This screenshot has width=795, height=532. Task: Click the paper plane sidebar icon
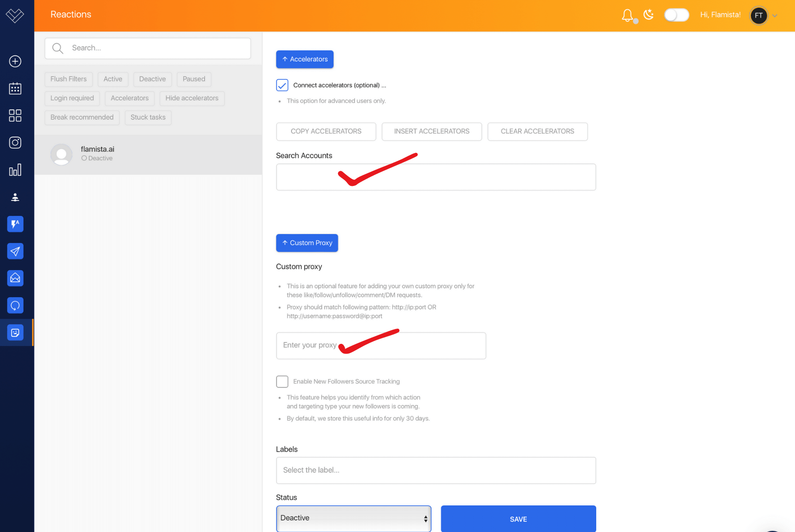15,251
